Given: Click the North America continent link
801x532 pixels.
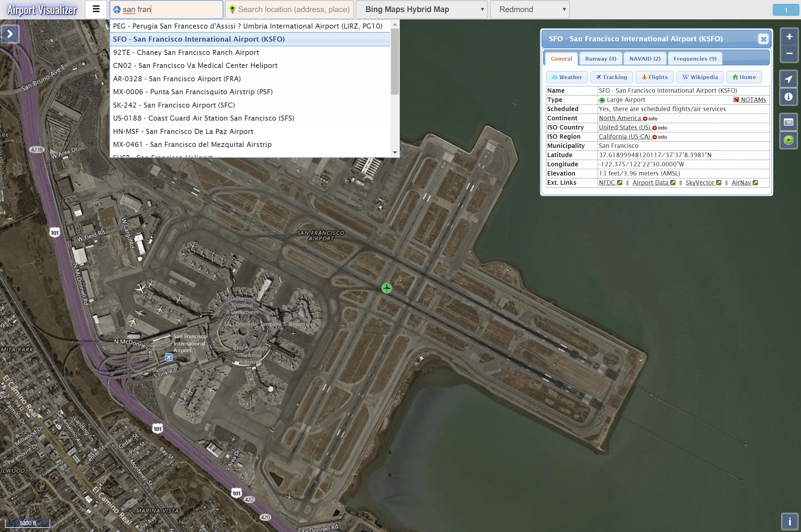Looking at the screenshot, I should [x=620, y=118].
